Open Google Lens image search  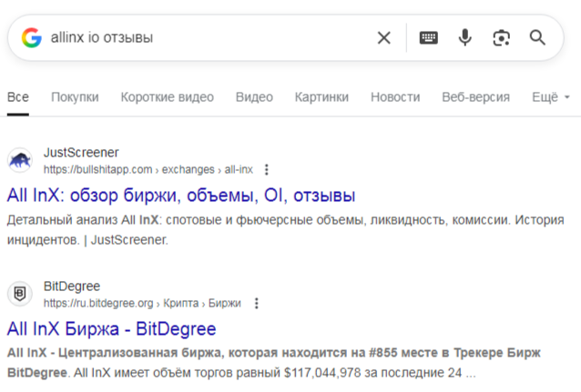pyautogui.click(x=501, y=37)
